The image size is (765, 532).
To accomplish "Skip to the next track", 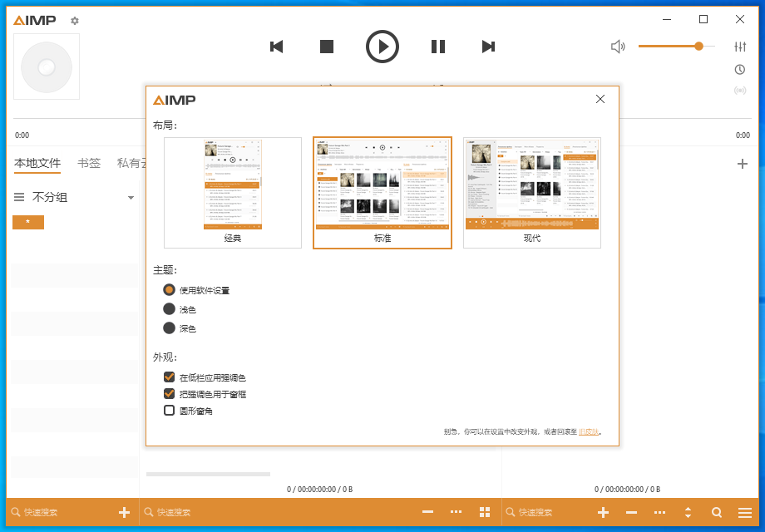I will click(488, 47).
